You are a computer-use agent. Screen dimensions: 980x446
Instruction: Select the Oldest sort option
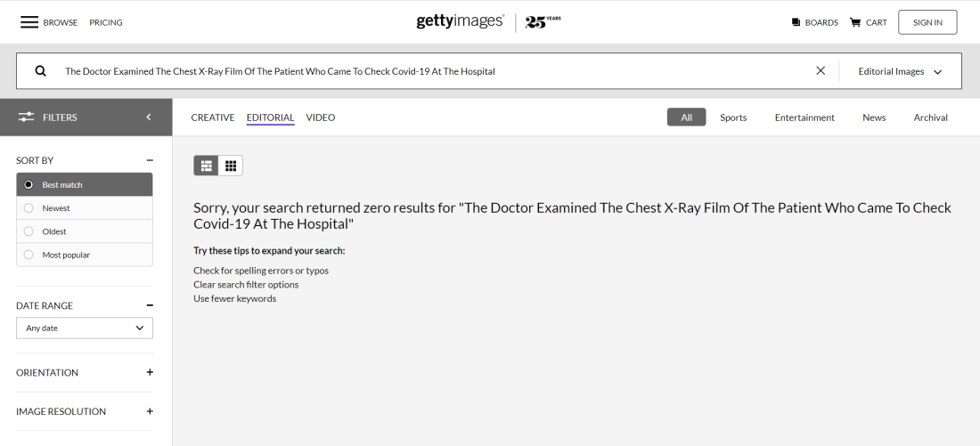coord(85,231)
